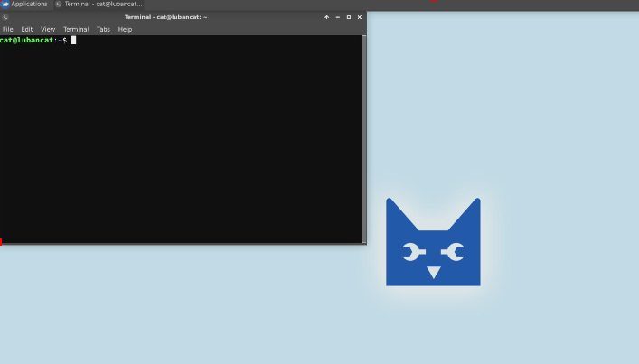Maximize the Terminal window

pyautogui.click(x=349, y=17)
